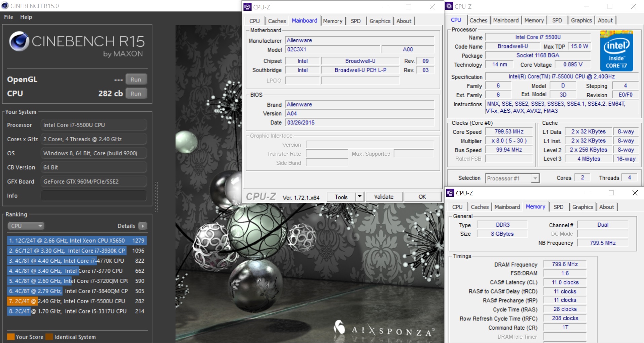Click the BIOS Version value A04

(359, 114)
